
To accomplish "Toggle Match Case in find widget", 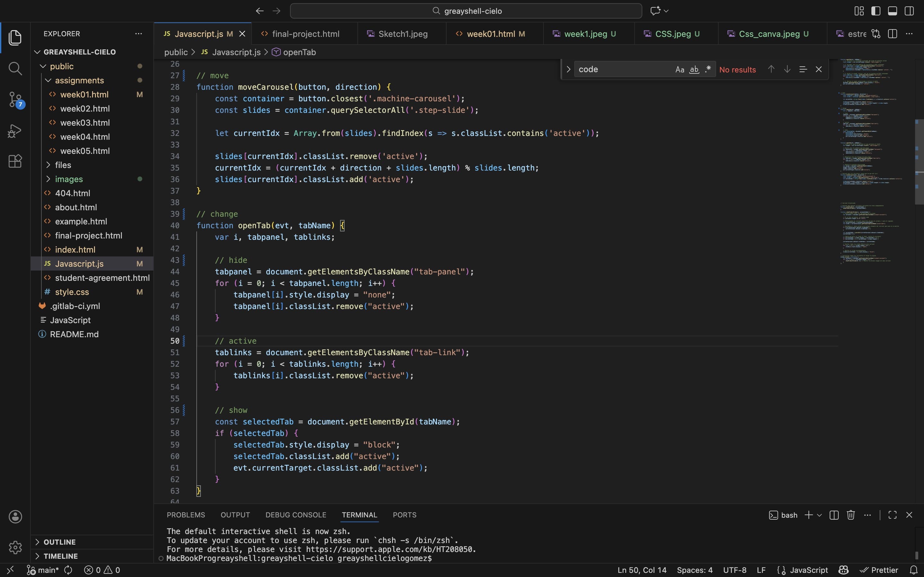I will click(680, 70).
